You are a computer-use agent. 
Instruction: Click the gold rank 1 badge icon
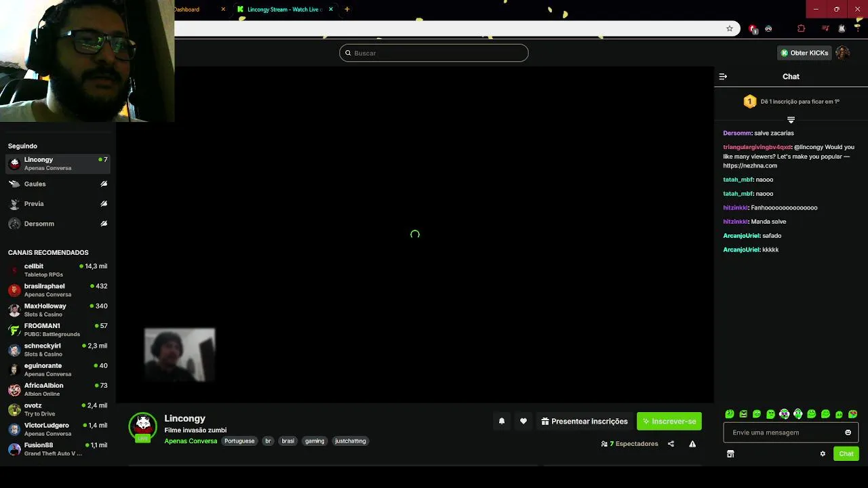point(750,102)
